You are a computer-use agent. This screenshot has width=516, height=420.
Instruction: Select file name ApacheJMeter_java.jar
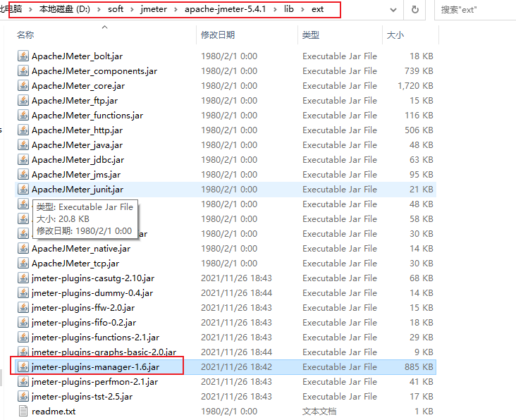77,145
